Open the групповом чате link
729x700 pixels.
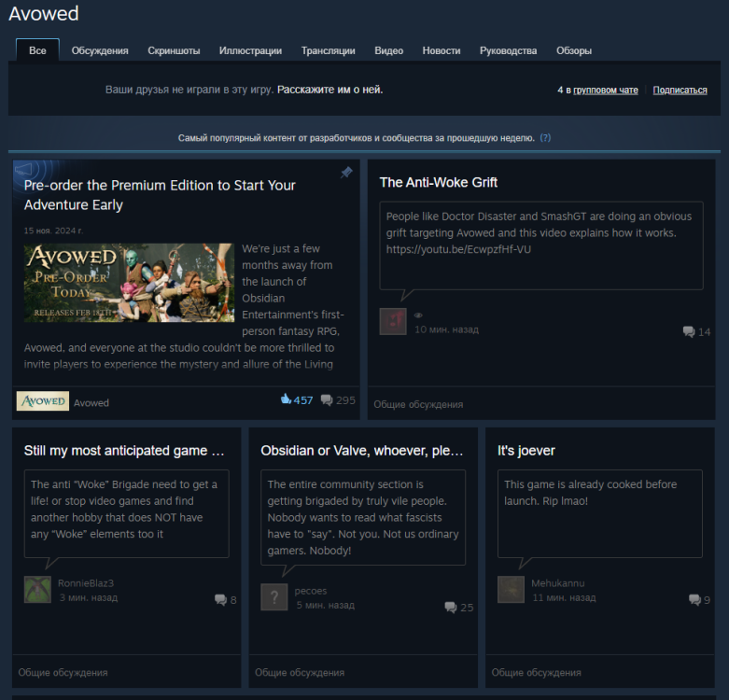[605, 90]
